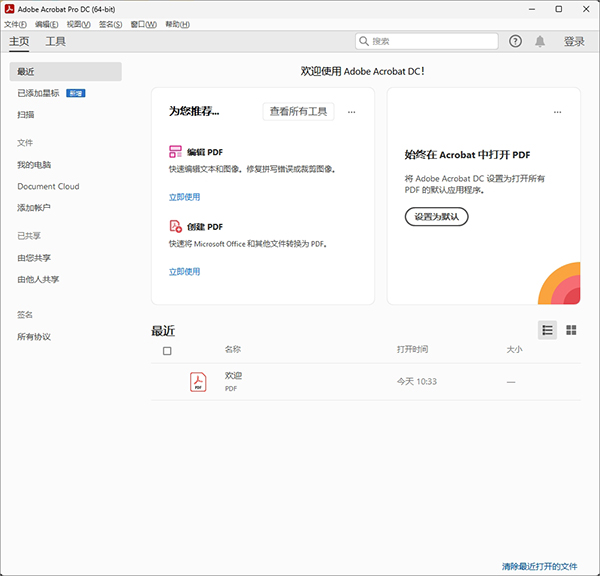Click the Adobe Acrobat title bar logo
Image resolution: width=600 pixels, height=576 pixels.
tap(9, 9)
